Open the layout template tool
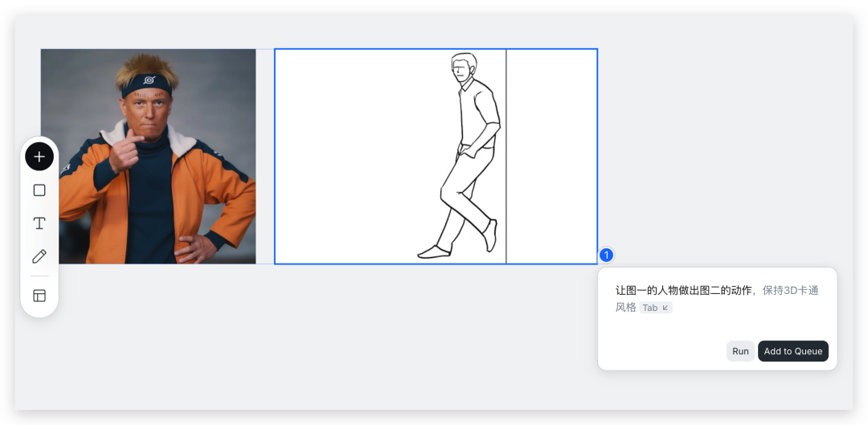Viewport: 868px width, 425px height. tap(39, 296)
